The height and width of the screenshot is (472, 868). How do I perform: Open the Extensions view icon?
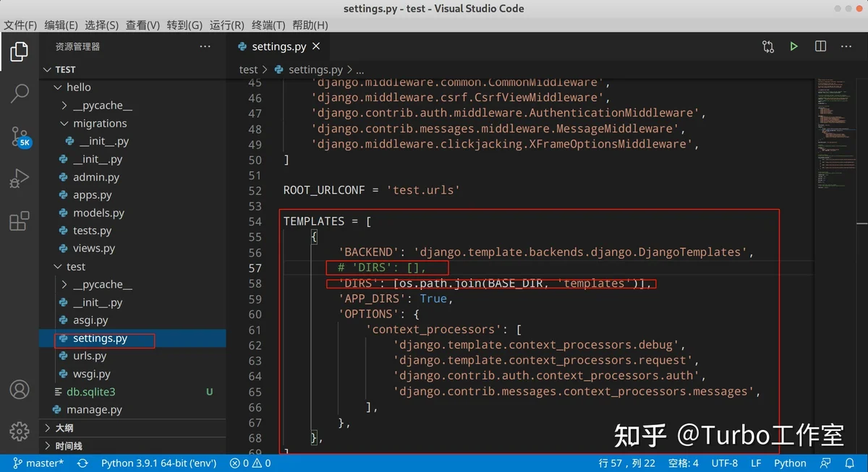(20, 220)
